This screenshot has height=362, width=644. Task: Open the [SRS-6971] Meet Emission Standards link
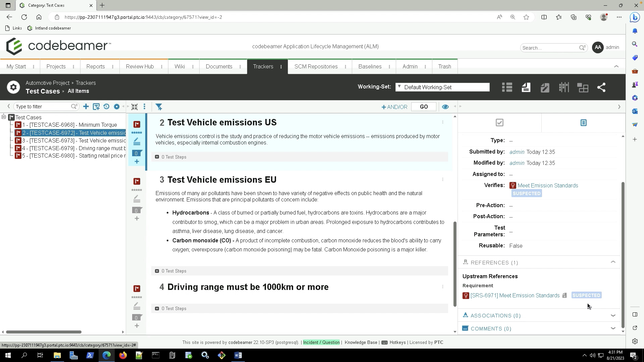[x=515, y=295]
